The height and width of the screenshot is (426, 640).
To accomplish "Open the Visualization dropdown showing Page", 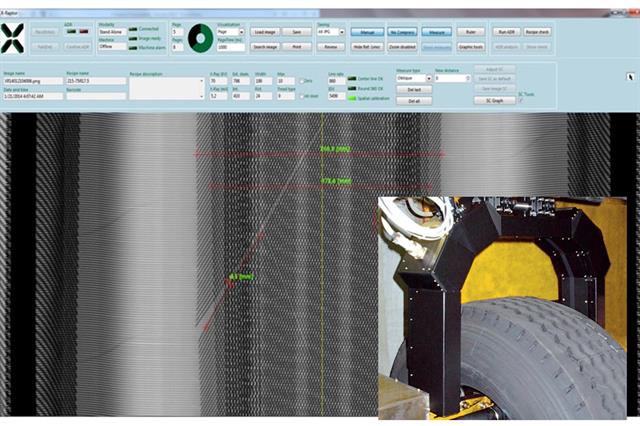I will tap(231, 32).
